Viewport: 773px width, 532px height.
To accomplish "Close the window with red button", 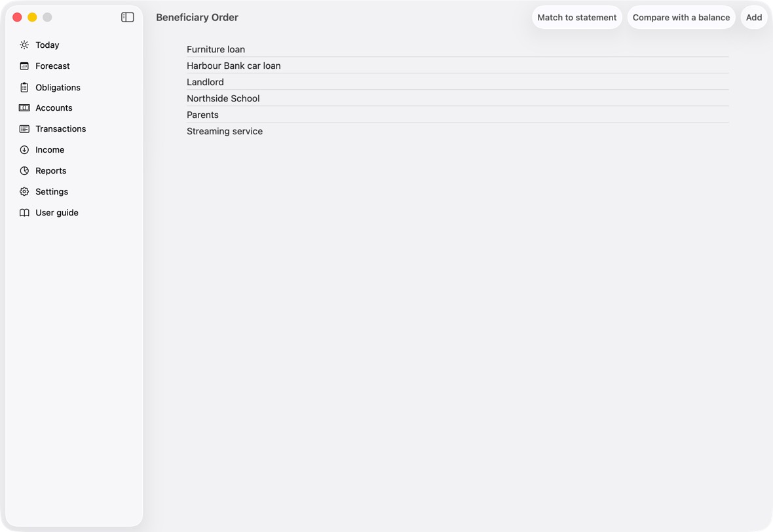I will pos(17,17).
